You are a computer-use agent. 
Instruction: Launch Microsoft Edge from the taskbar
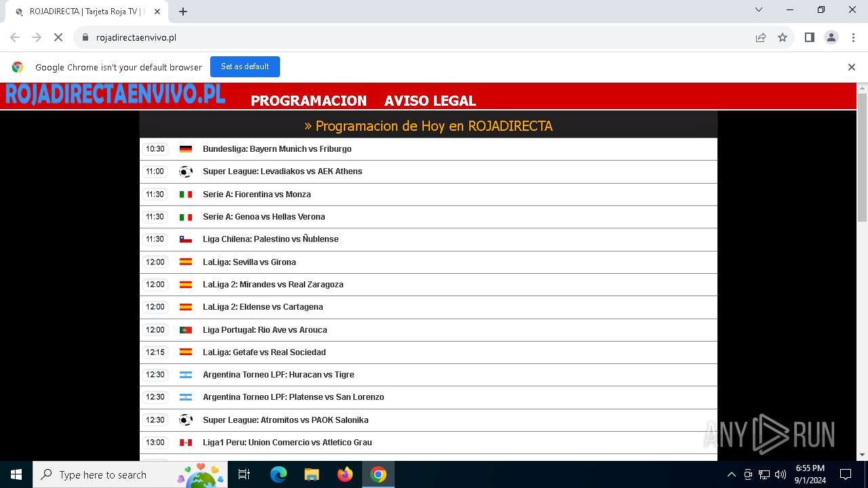279,474
